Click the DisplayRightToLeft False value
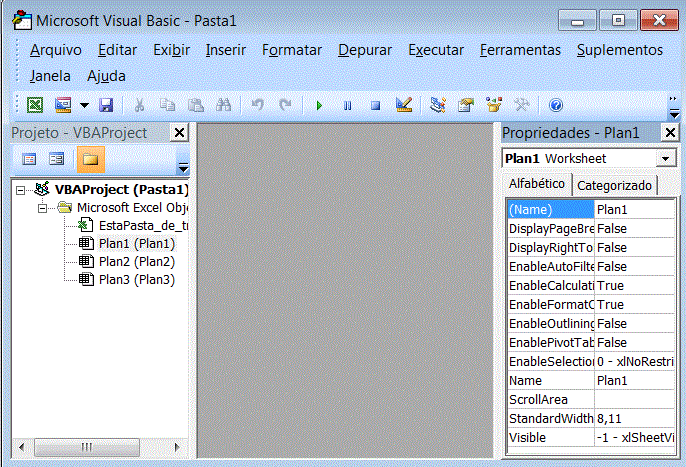The width and height of the screenshot is (686, 467). click(635, 248)
